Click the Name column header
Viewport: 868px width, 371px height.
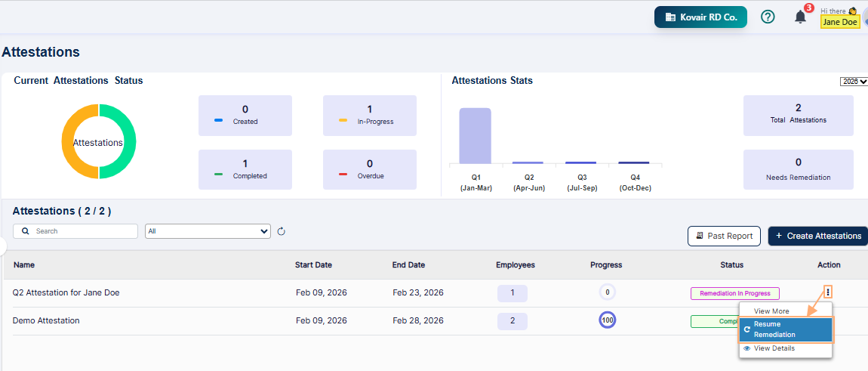[x=24, y=265]
